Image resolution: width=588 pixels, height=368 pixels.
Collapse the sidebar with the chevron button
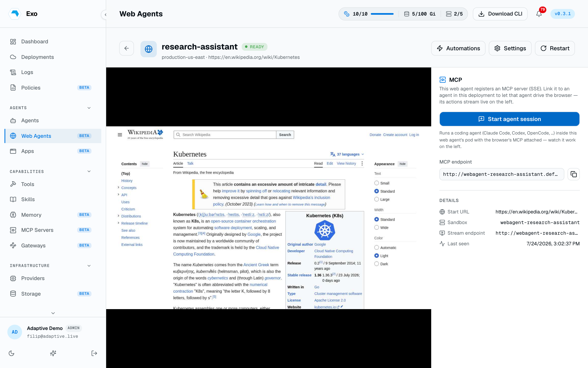(105, 15)
